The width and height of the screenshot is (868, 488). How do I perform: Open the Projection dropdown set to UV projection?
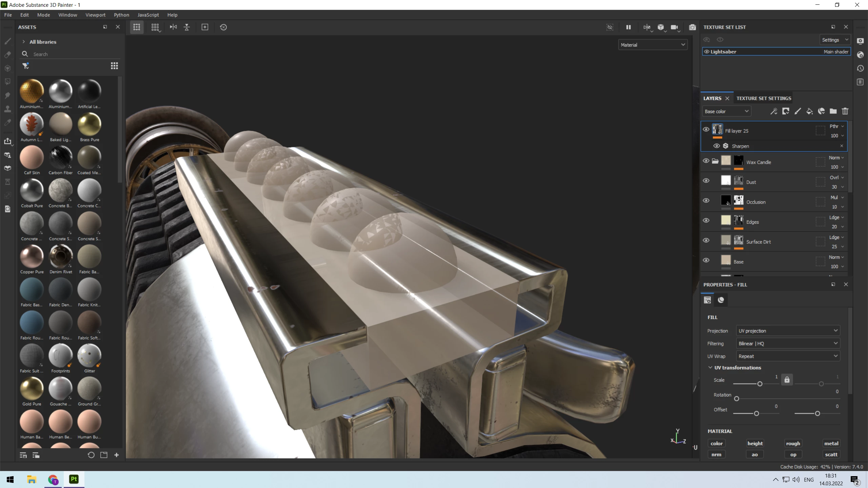click(788, 331)
